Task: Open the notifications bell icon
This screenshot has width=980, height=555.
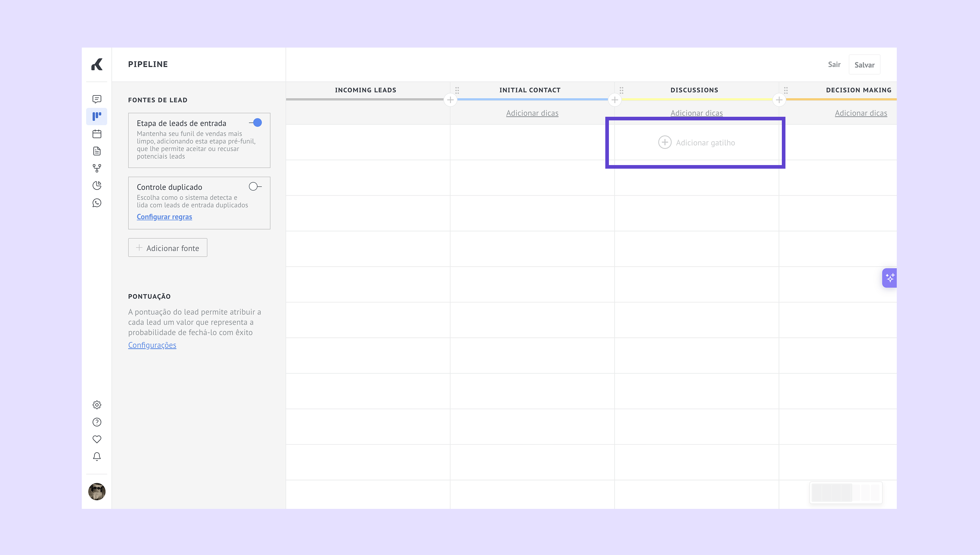Action: click(97, 456)
